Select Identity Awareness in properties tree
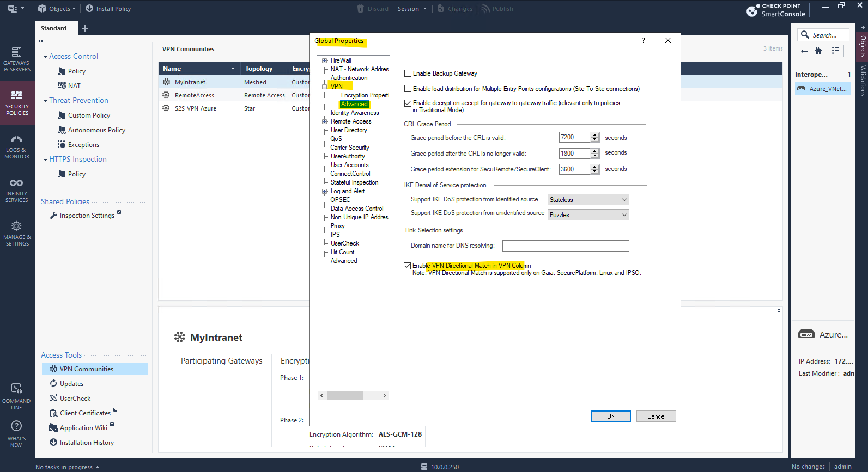This screenshot has height=472, width=868. pyautogui.click(x=355, y=113)
